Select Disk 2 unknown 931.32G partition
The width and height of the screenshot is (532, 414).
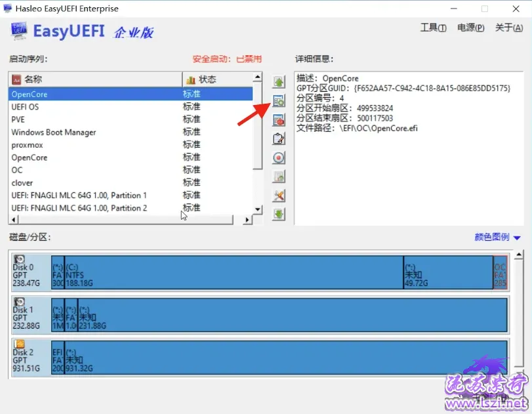pos(285,358)
